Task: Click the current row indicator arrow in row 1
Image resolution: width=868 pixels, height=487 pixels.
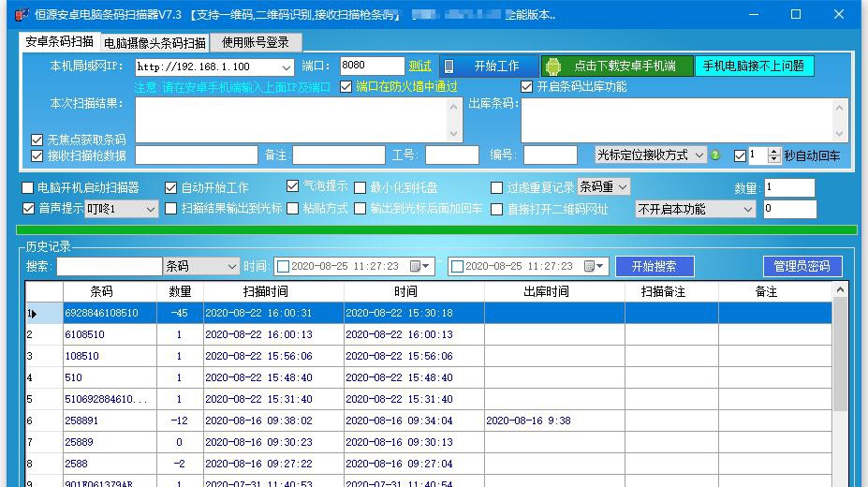Action: coord(34,314)
